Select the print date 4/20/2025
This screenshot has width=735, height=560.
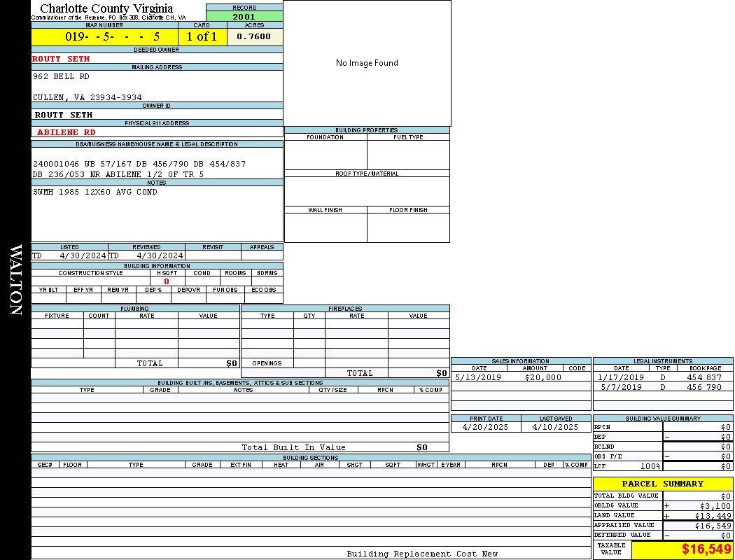(485, 427)
